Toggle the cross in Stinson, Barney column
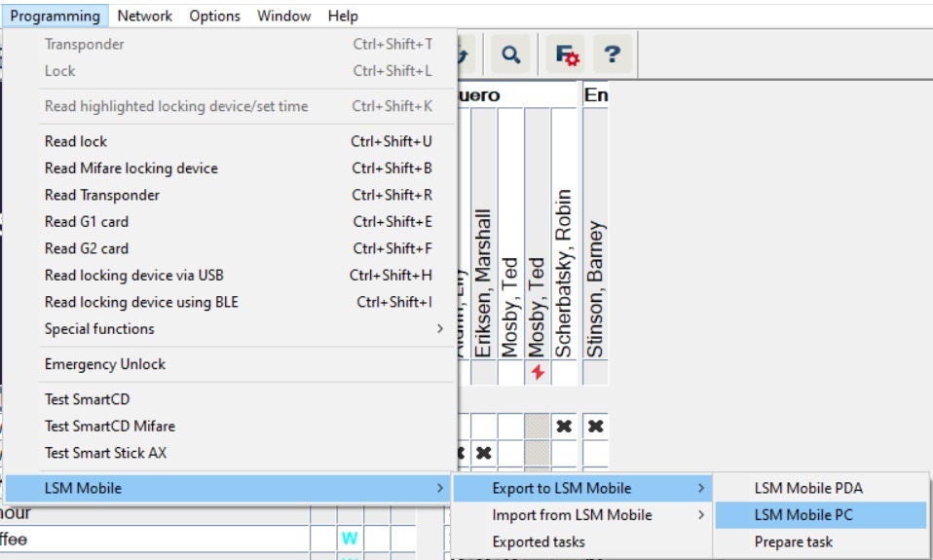This screenshot has width=933, height=560. pyautogui.click(x=595, y=427)
